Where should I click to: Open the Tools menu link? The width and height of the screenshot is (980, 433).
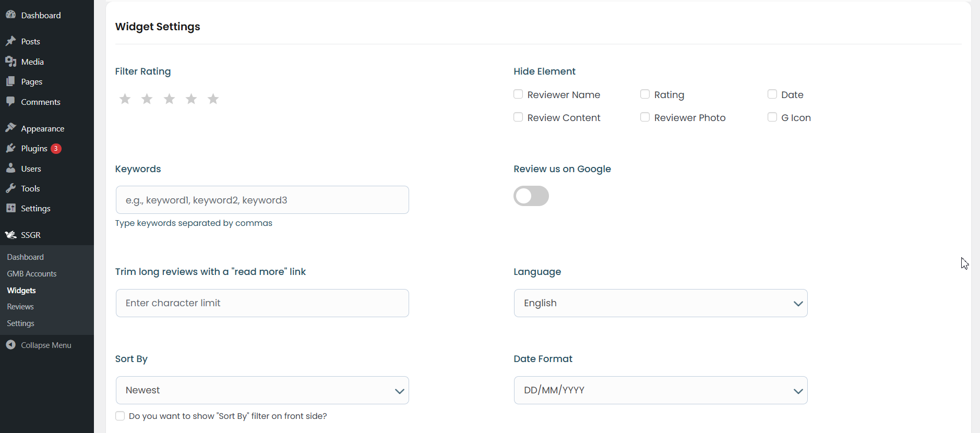30,189
